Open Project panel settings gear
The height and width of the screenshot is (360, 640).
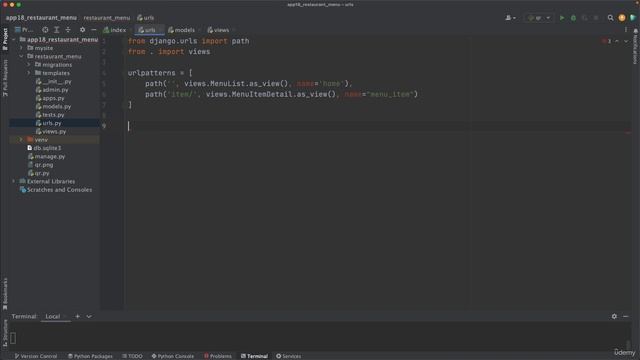(x=82, y=30)
